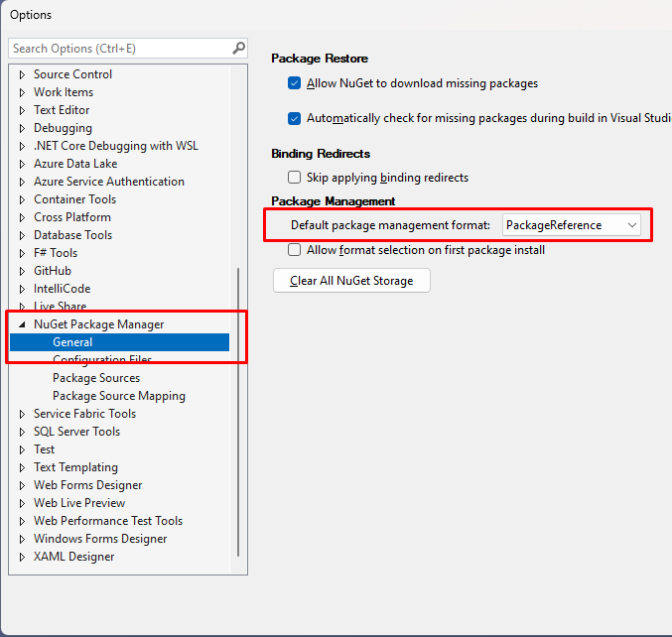Select Text Templating tree item
Viewport: 672px width, 637px height.
pyautogui.click(x=75, y=467)
